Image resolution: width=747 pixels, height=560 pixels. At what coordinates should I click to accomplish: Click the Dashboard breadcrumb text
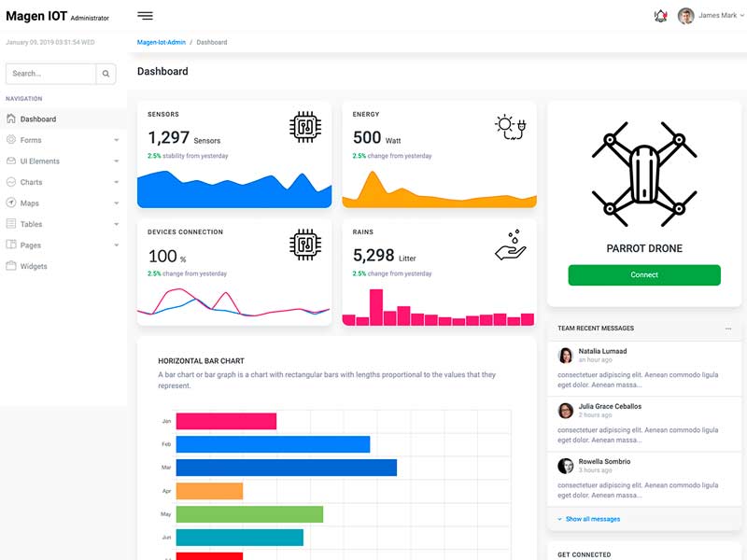pyautogui.click(x=212, y=42)
